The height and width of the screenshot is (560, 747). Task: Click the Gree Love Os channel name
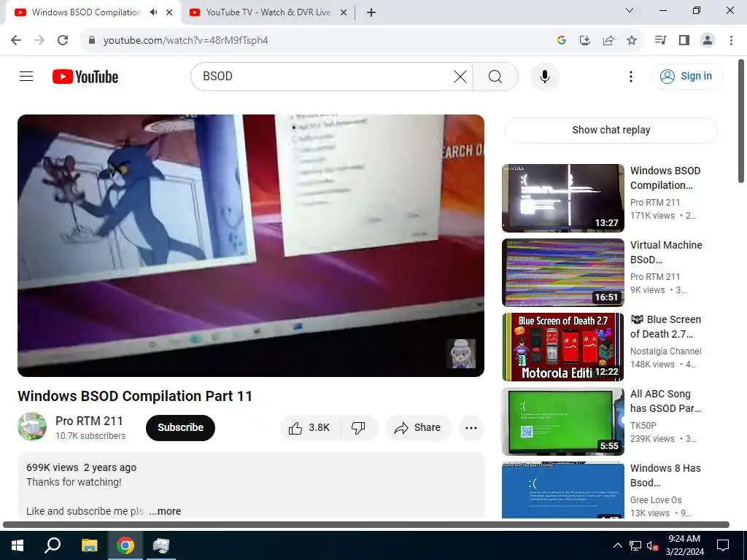(656, 500)
